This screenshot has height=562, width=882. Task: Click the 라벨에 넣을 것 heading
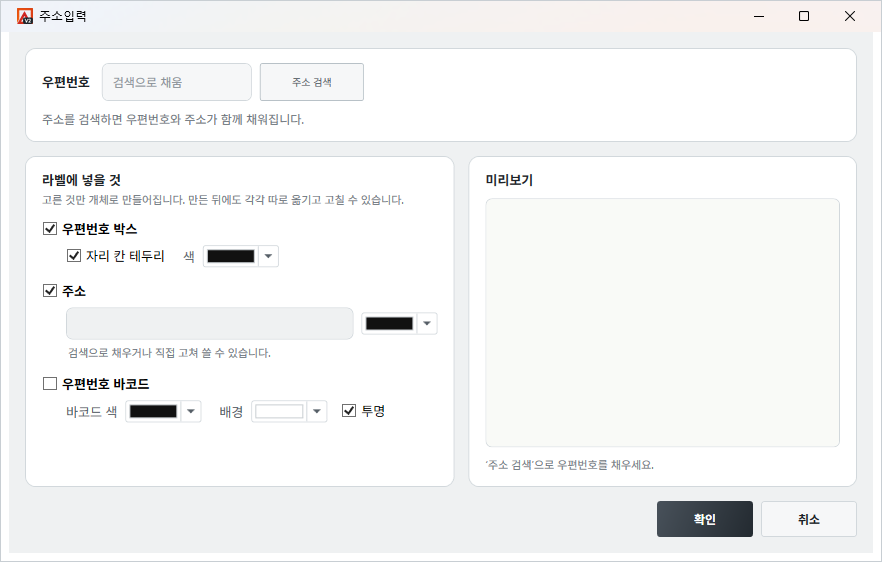coord(82,180)
